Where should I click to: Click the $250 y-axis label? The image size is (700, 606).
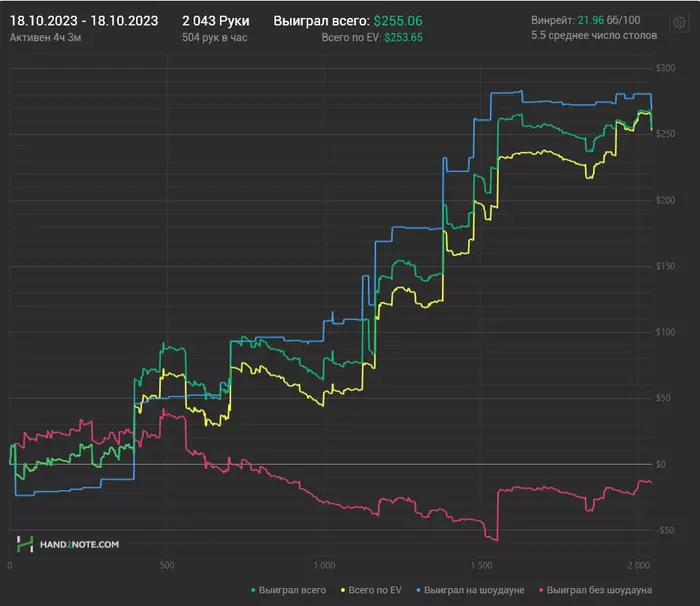click(665, 134)
